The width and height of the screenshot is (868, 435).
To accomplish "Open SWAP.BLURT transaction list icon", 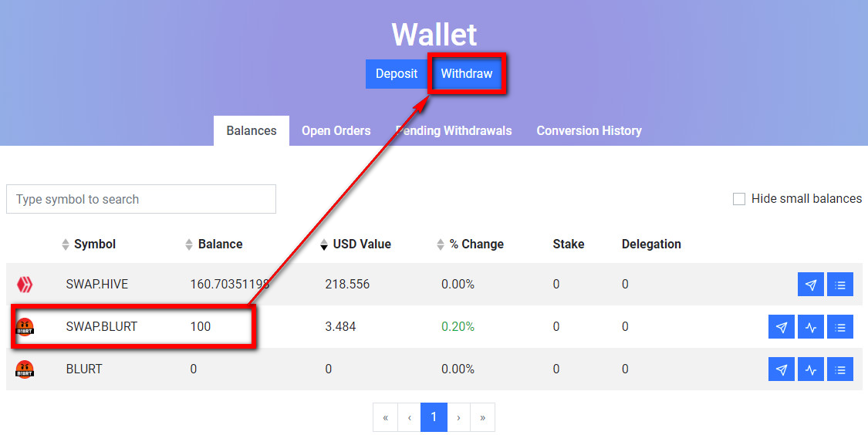I will (x=839, y=326).
